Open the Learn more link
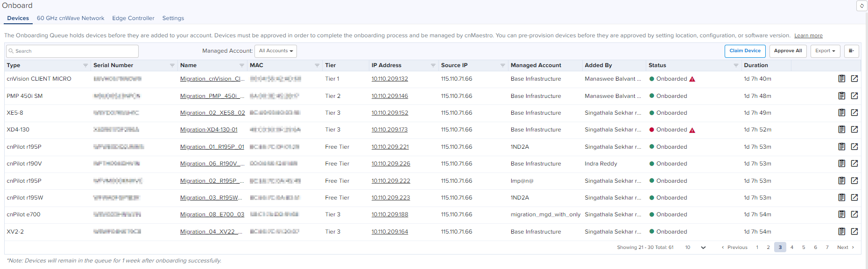 tap(808, 36)
